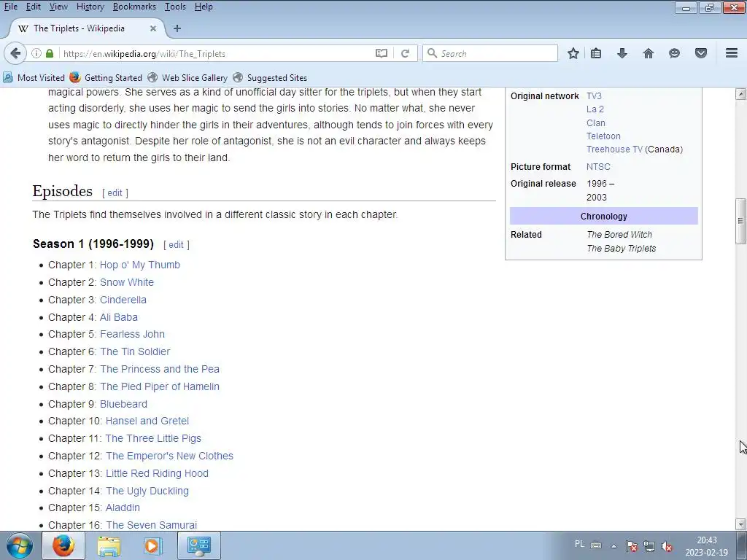Open the View menu
Image resolution: width=747 pixels, height=560 pixels.
click(58, 7)
